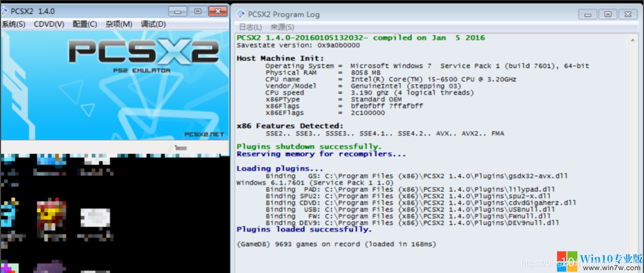Open the 日志(L) menu in Program Log
Image resolution: width=644 pixels, height=273 pixels.
[250, 27]
